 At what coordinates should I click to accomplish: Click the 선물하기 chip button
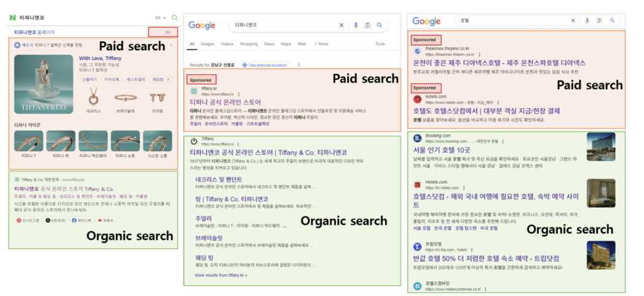89,79
